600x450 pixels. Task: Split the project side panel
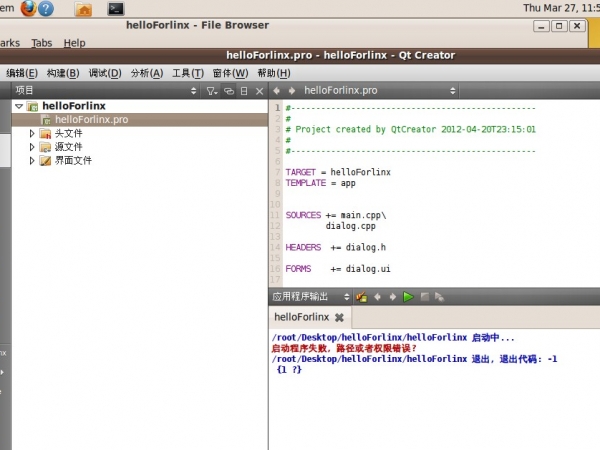click(x=243, y=90)
